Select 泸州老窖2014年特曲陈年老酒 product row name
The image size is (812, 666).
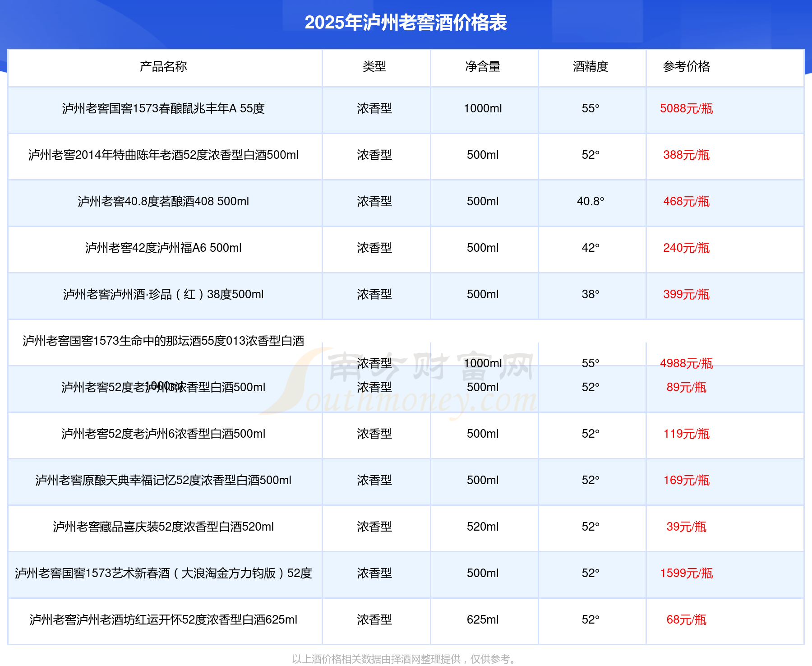163,155
